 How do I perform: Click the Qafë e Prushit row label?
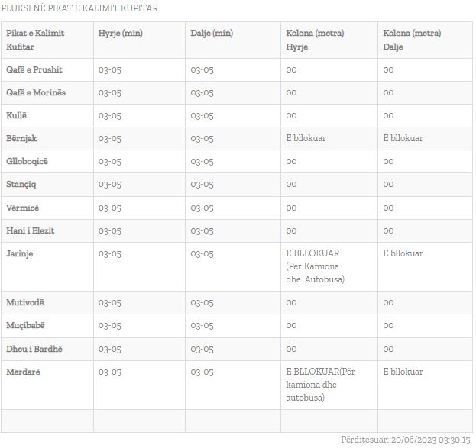[34, 69]
